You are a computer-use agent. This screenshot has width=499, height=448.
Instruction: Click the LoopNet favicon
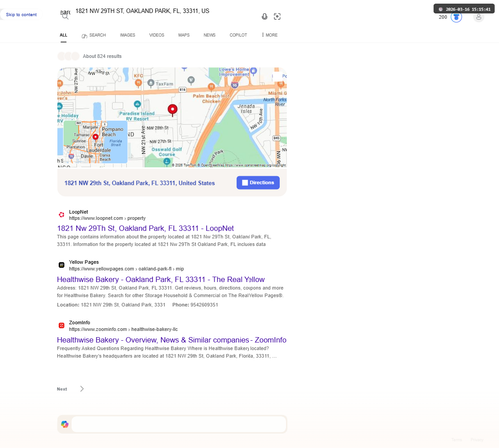61,215
